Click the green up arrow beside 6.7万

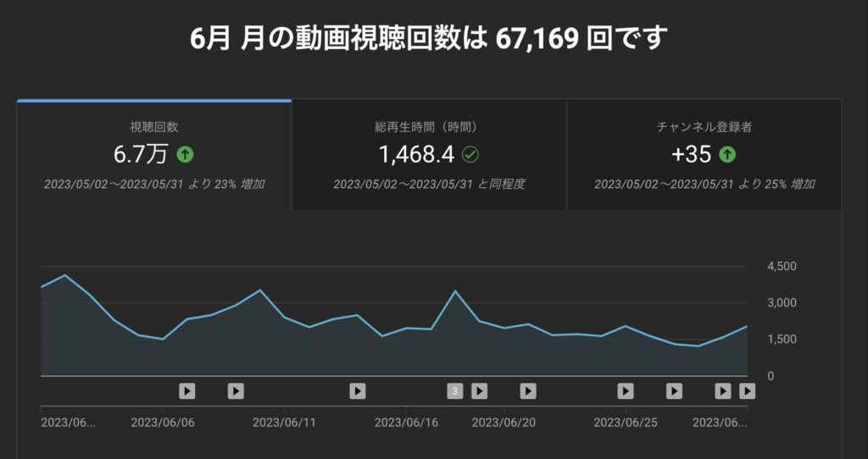click(185, 155)
